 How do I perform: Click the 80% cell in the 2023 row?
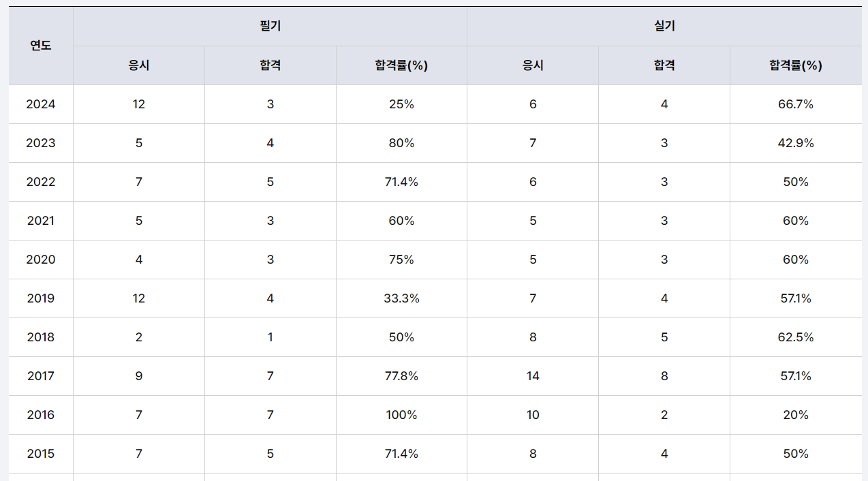click(401, 143)
